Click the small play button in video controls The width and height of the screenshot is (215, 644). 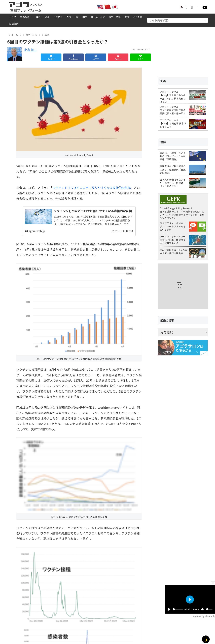click(169, 609)
